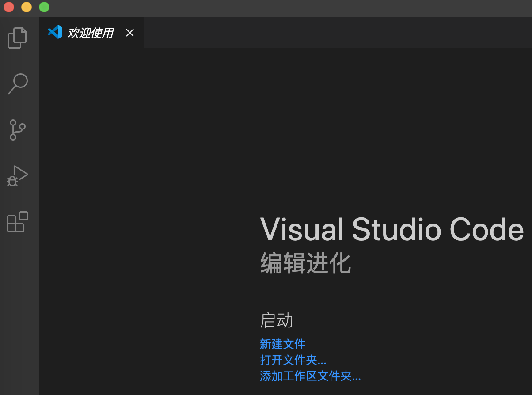Screen dimensions: 532x395
Task: Select the 欢迎使用 tab
Action: tap(91, 32)
